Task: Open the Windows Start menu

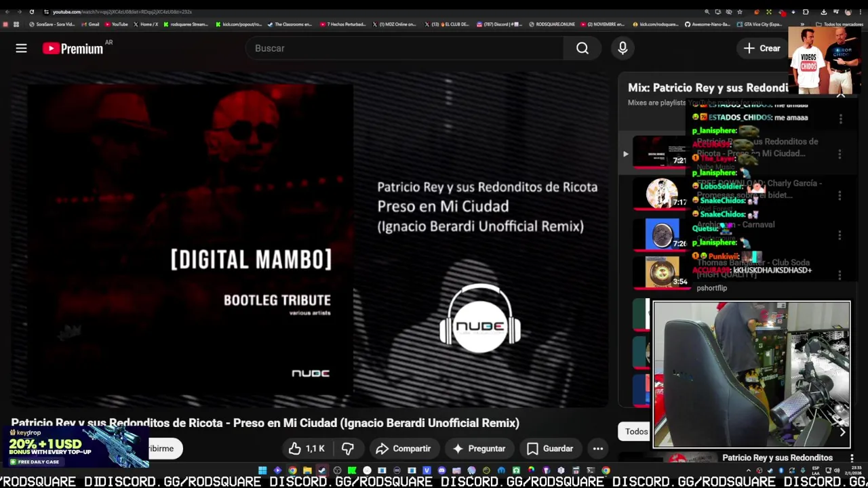Action: tap(262, 470)
